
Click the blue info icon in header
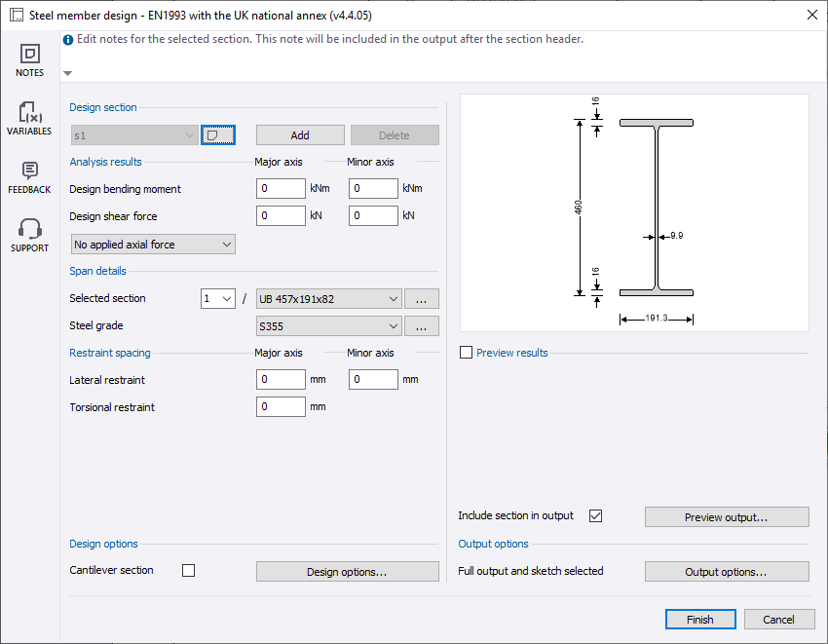(x=68, y=40)
